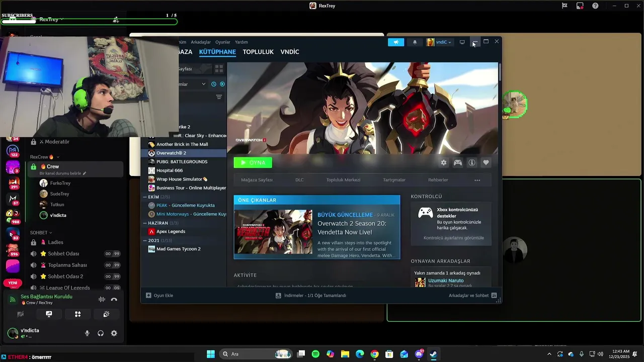Viewport: 644px width, 362px height.
Task: Open Rehberler link
Action: point(438,180)
